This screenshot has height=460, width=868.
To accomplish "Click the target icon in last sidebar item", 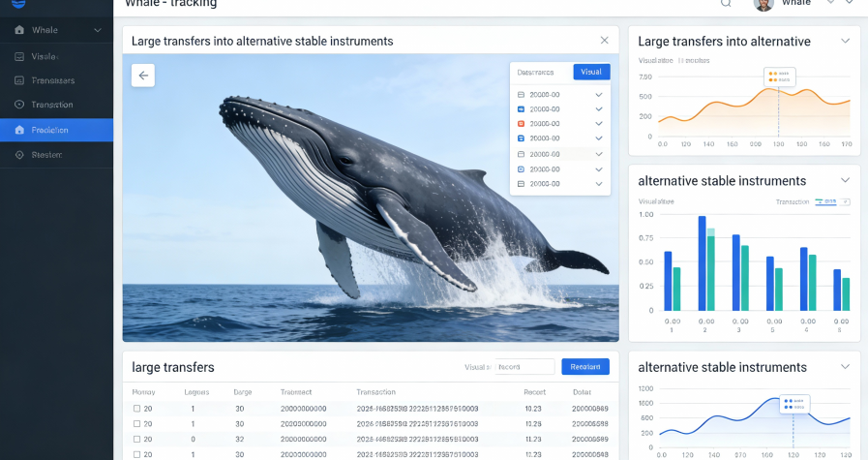I will tap(19, 155).
